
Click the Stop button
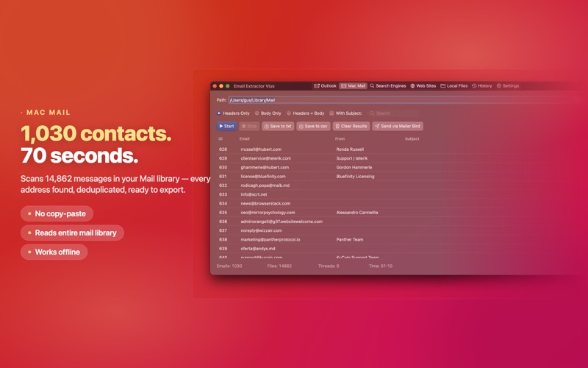(x=249, y=126)
